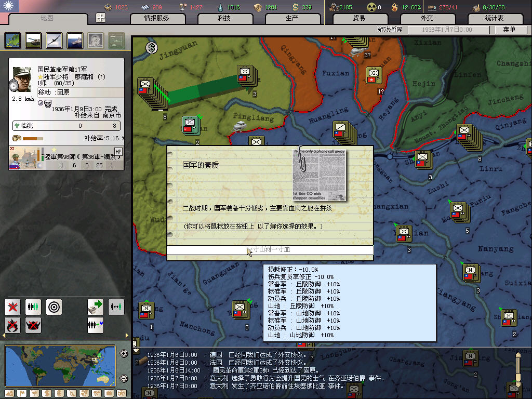Toggle the crossed-out flame button
532x399 pixels.
click(12, 325)
